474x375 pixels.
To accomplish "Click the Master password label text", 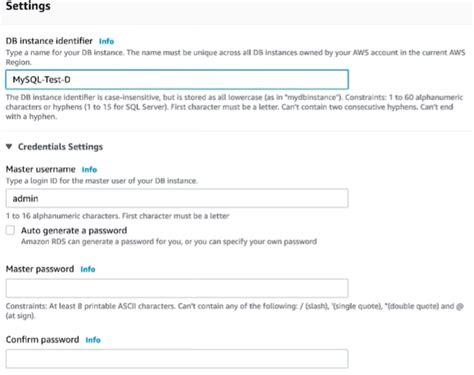I will (x=40, y=269).
